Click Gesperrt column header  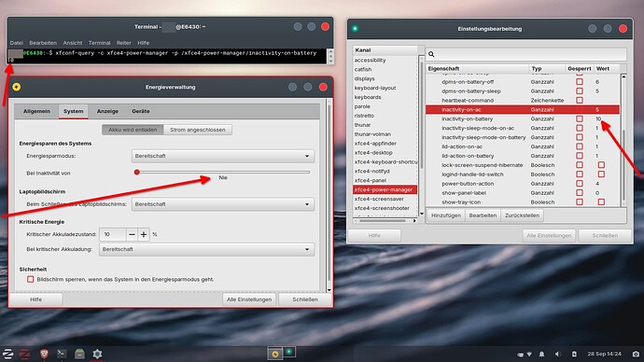click(579, 68)
